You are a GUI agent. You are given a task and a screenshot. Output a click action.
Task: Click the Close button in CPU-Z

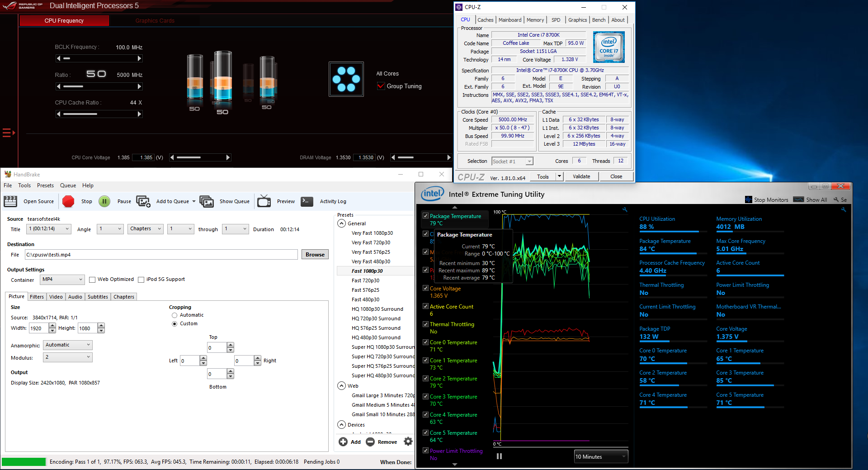pyautogui.click(x=616, y=176)
